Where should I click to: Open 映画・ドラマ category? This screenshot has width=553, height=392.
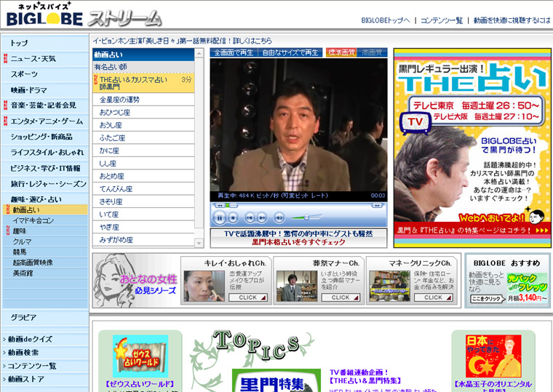(45, 90)
